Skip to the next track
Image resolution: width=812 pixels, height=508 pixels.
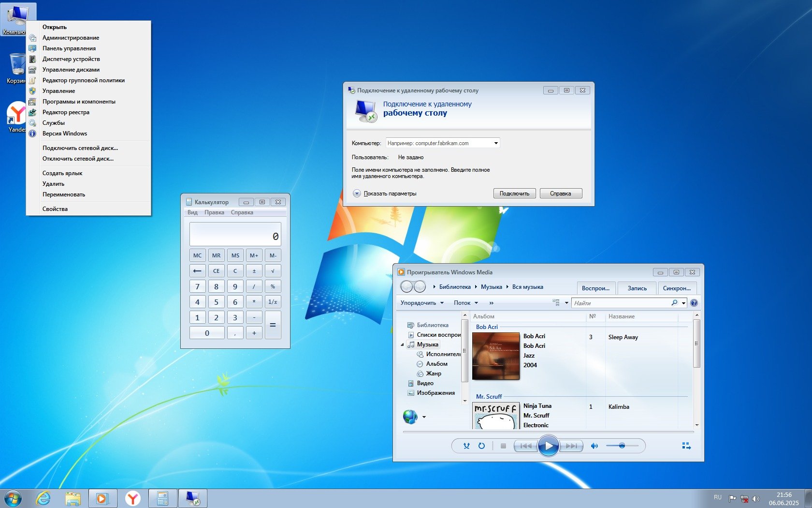point(572,446)
